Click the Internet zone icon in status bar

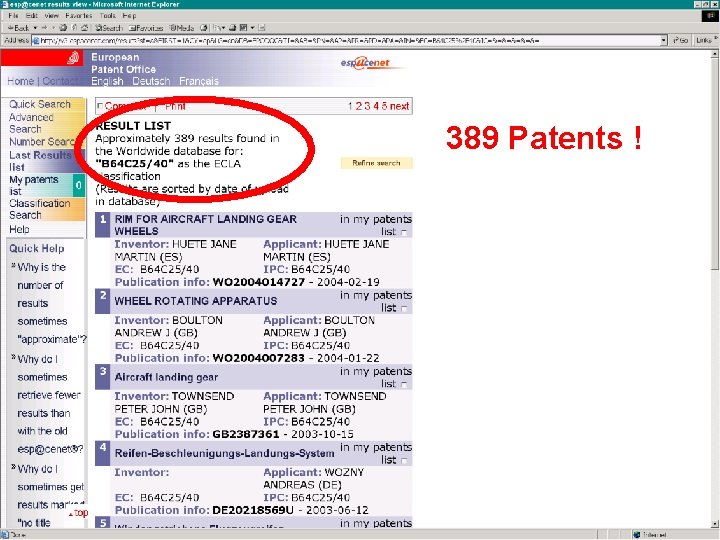pos(636,534)
